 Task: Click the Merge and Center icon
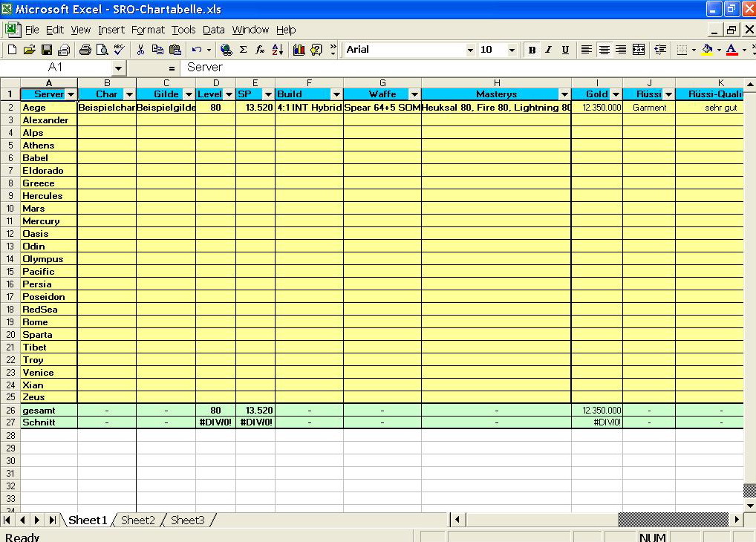coord(639,50)
